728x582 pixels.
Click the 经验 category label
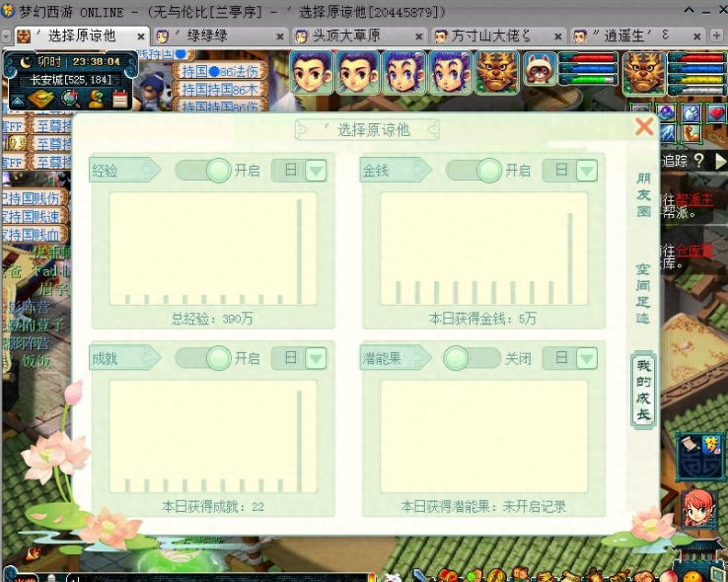124,171
